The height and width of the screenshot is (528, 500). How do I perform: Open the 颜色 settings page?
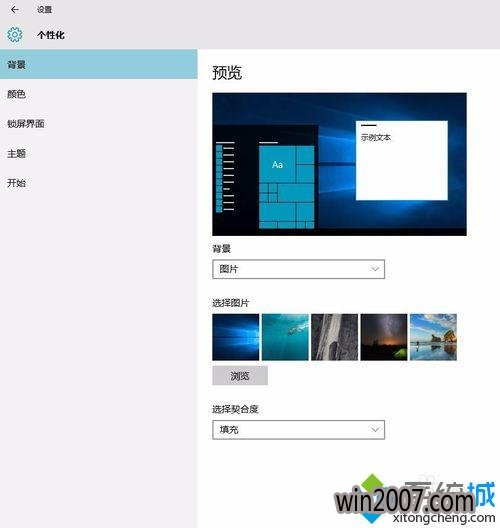click(x=99, y=94)
